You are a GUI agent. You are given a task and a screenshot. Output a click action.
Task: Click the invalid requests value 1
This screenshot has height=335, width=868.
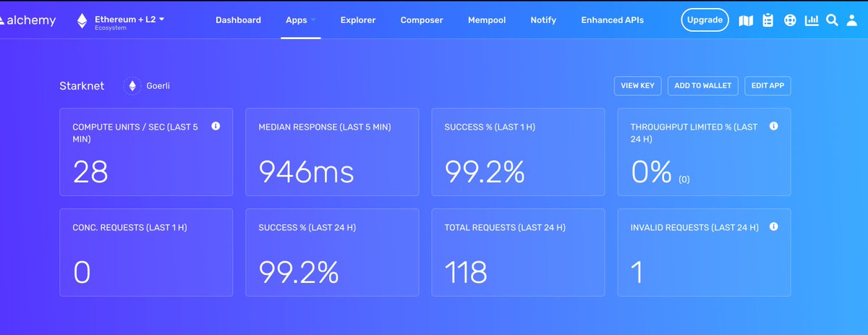(x=637, y=273)
